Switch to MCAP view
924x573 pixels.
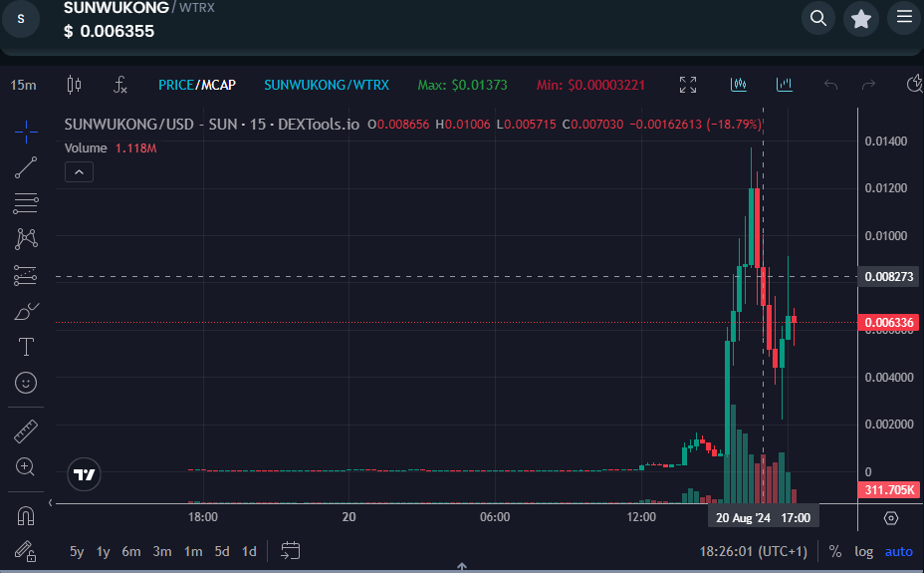pyautogui.click(x=218, y=85)
